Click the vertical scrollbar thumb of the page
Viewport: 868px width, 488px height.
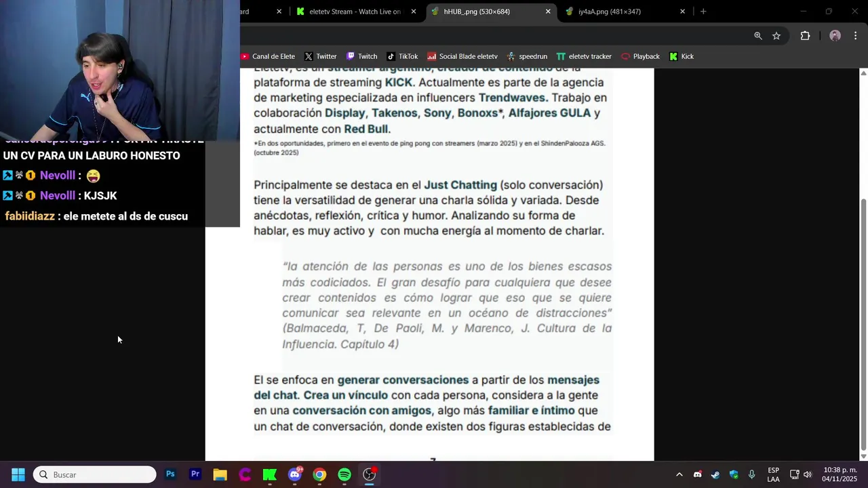[x=863, y=324]
